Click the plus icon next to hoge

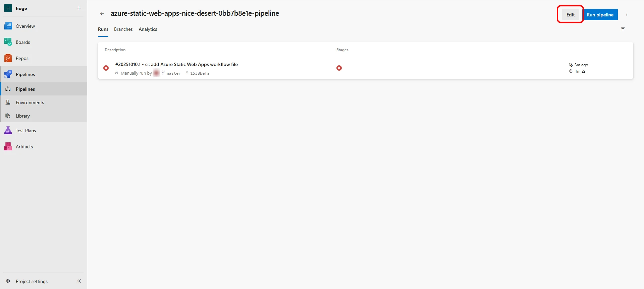pos(79,8)
